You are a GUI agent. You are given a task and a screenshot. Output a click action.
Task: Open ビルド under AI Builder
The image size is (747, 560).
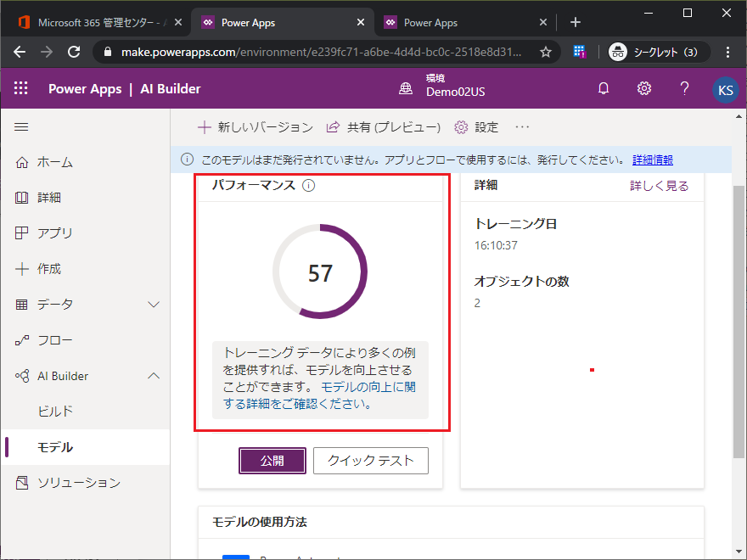click(56, 412)
